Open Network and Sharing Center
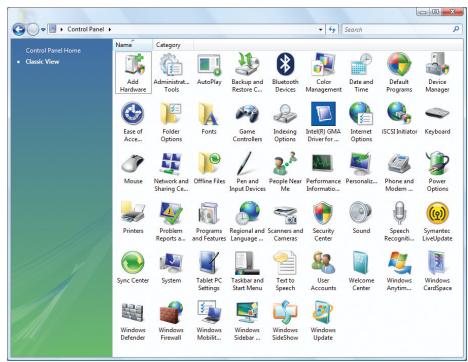The image size is (468, 362). coord(171,172)
